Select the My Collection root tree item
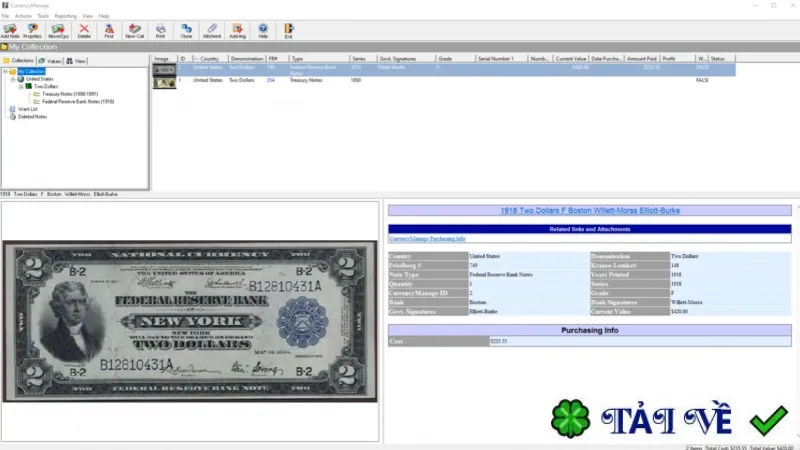 (32, 71)
